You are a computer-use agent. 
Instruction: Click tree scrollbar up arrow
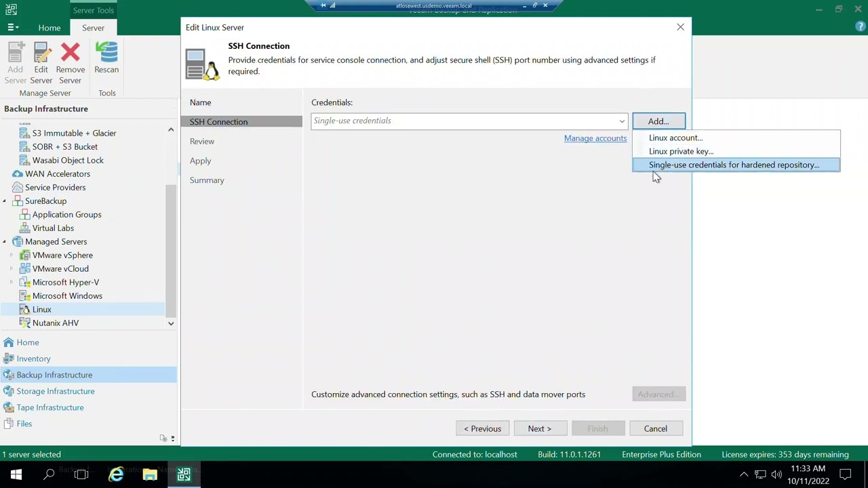click(x=171, y=129)
